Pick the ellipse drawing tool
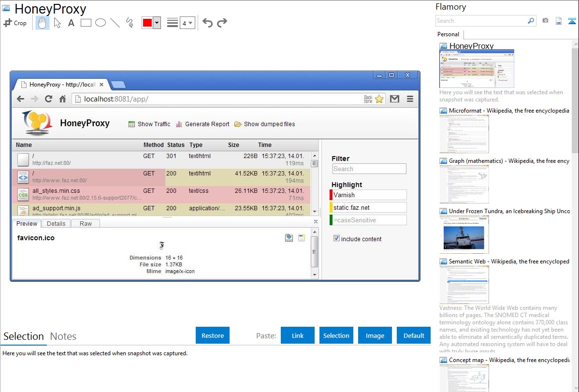 click(101, 23)
